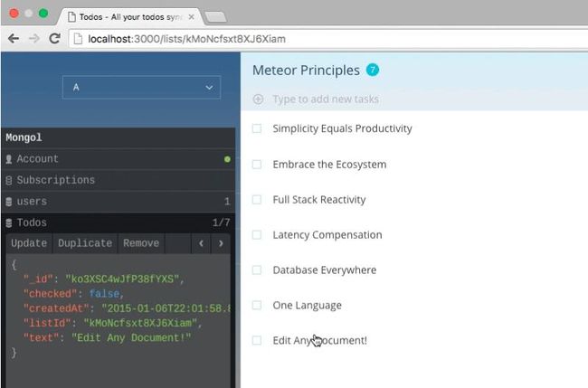Viewport: 588px width, 388px height.
Task: Click the One Language task text
Action: point(308,305)
